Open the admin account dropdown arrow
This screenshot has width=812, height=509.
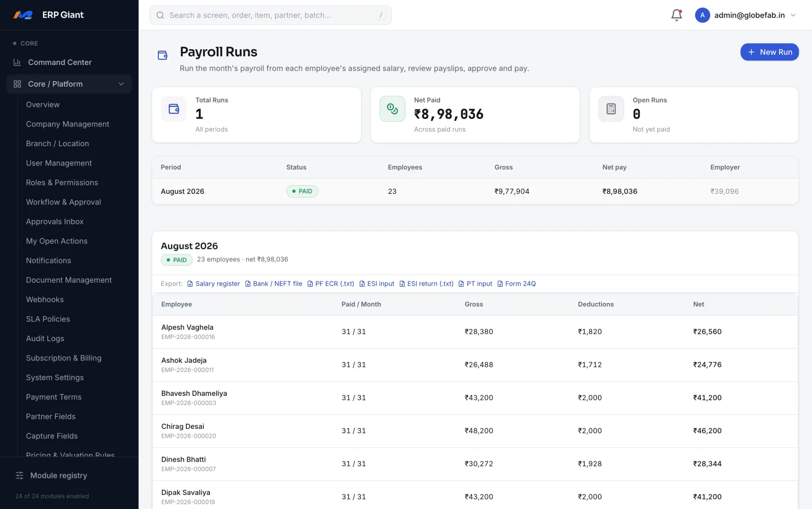pos(793,15)
